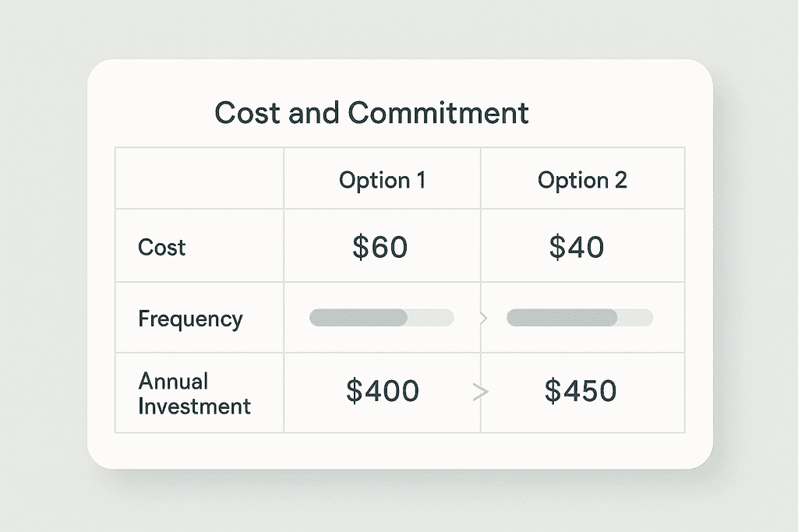The width and height of the screenshot is (798, 532).
Task: Click the filled part of Option 2's bar
Action: click(x=561, y=317)
